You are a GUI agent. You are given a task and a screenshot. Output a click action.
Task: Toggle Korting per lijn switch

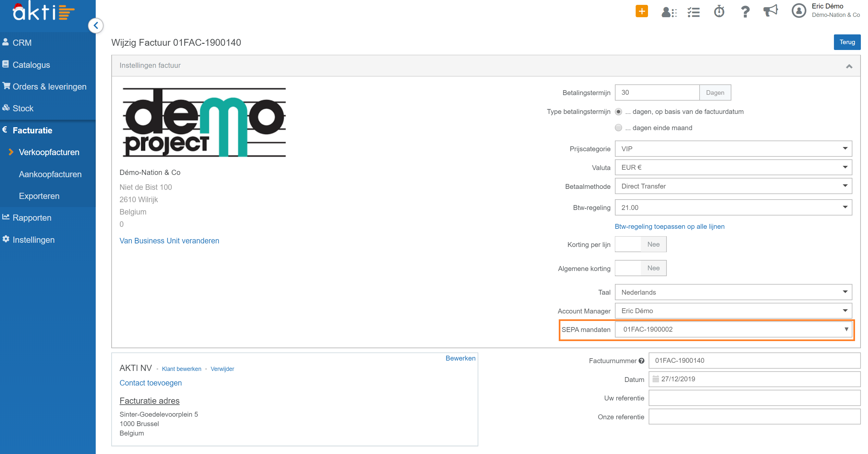click(x=641, y=244)
